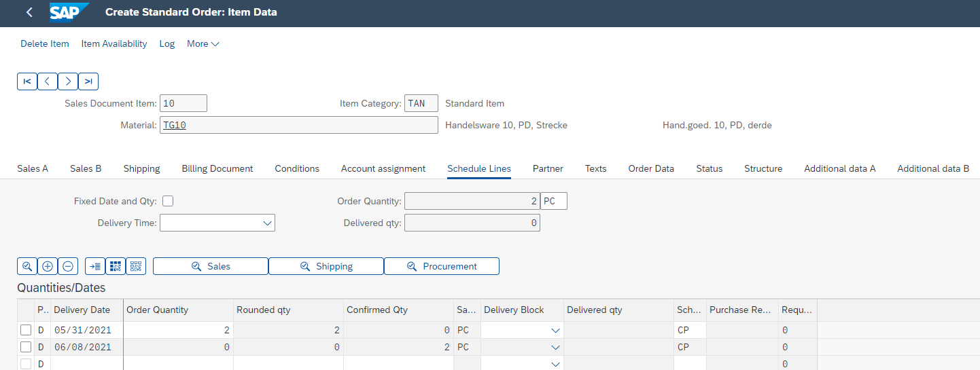980x370 pixels.
Task: Open the Additional data B tab
Action: pyautogui.click(x=933, y=168)
